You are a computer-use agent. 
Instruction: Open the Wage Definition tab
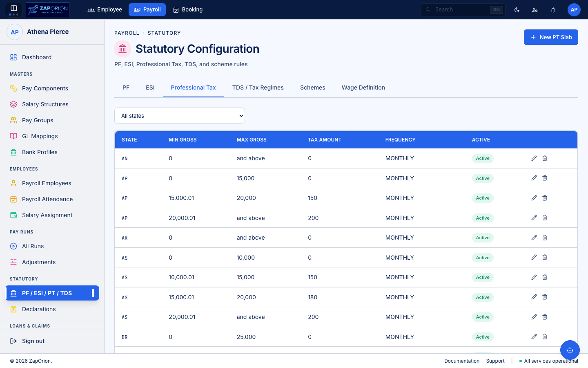coord(363,88)
